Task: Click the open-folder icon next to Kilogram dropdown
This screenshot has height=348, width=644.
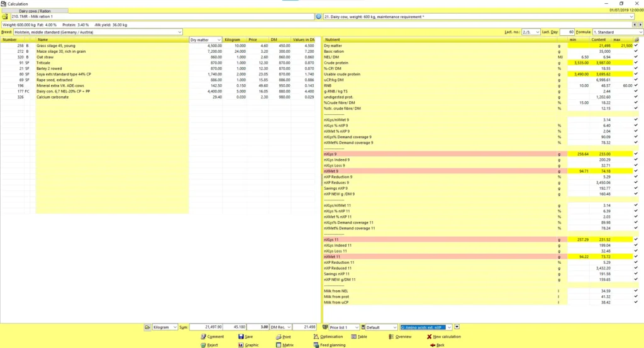Action: click(x=147, y=327)
